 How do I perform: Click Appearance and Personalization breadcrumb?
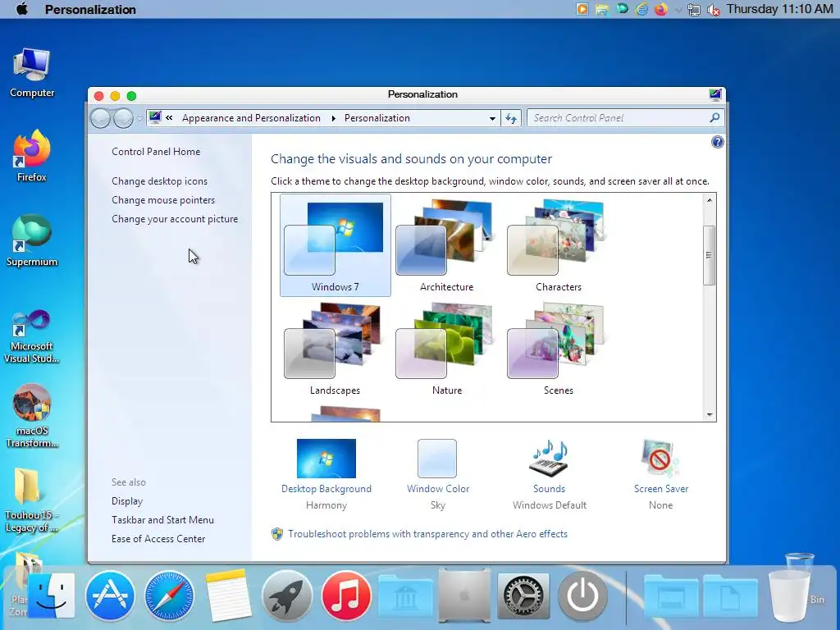pos(251,118)
